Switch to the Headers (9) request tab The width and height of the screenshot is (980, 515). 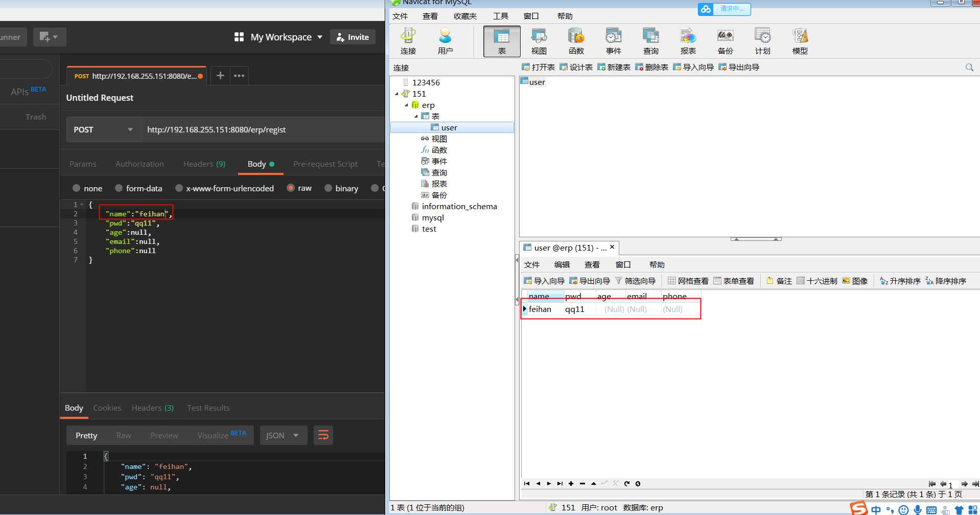point(204,164)
